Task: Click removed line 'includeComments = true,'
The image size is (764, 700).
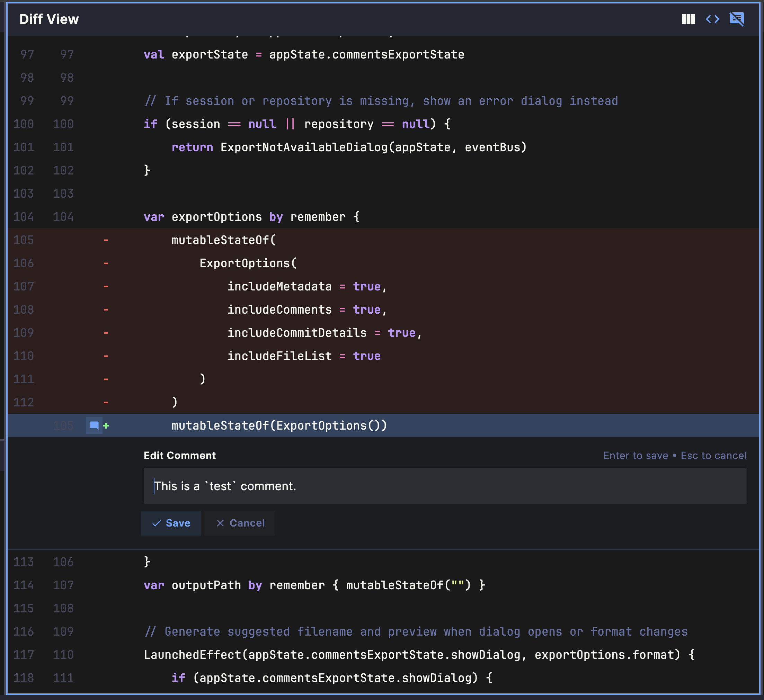Action: [x=383, y=310]
